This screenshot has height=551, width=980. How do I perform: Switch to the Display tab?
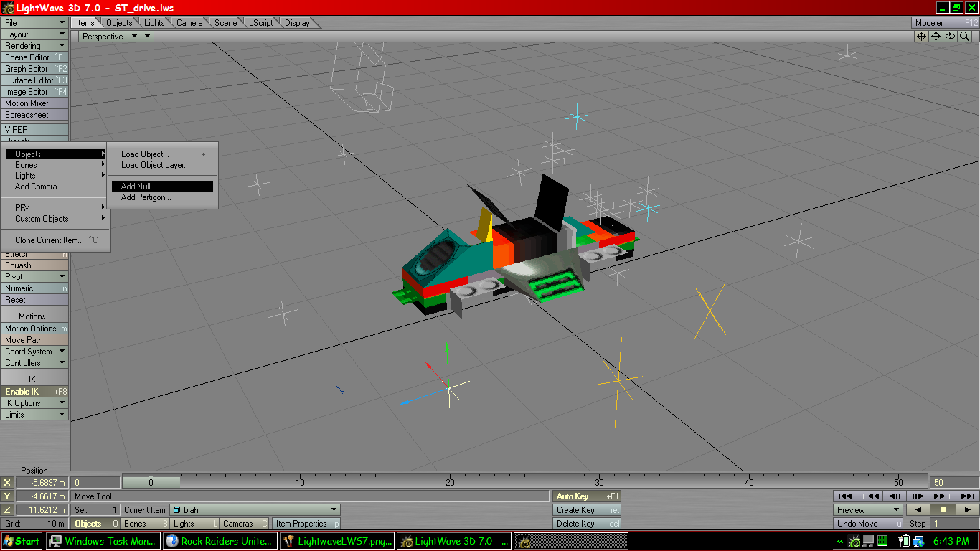click(x=298, y=23)
